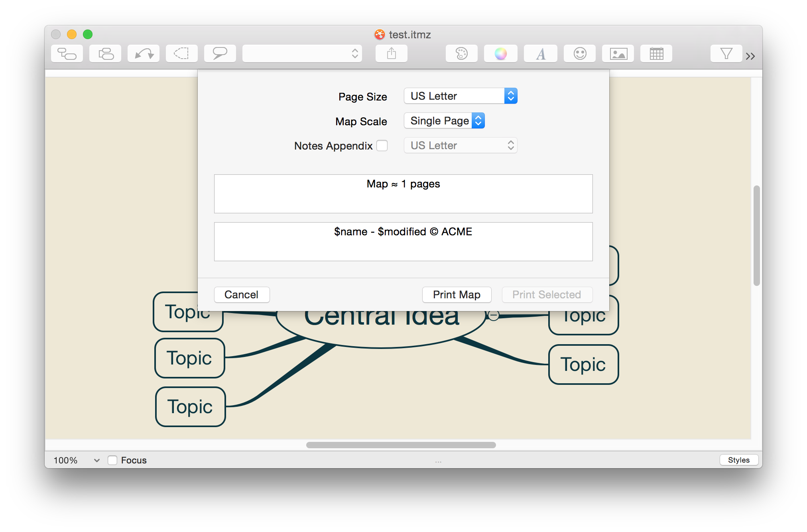Open the style palette icon
807x532 pixels.
tap(462, 54)
